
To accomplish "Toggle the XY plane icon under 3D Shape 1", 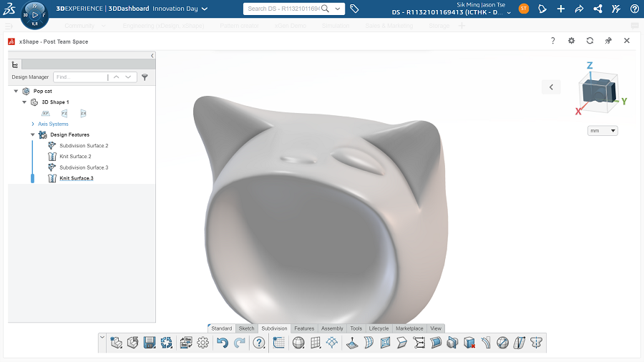I will (46, 113).
